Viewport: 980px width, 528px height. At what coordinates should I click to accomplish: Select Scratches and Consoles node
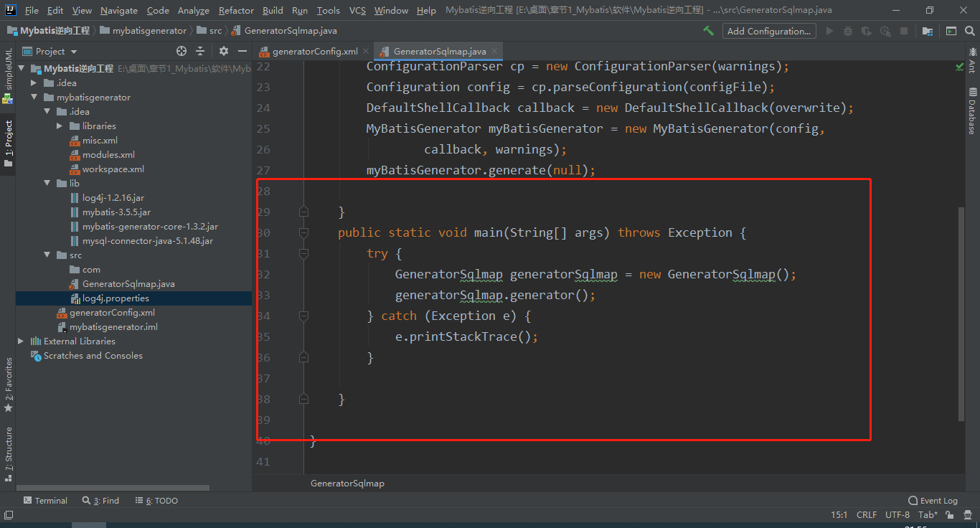(x=93, y=356)
